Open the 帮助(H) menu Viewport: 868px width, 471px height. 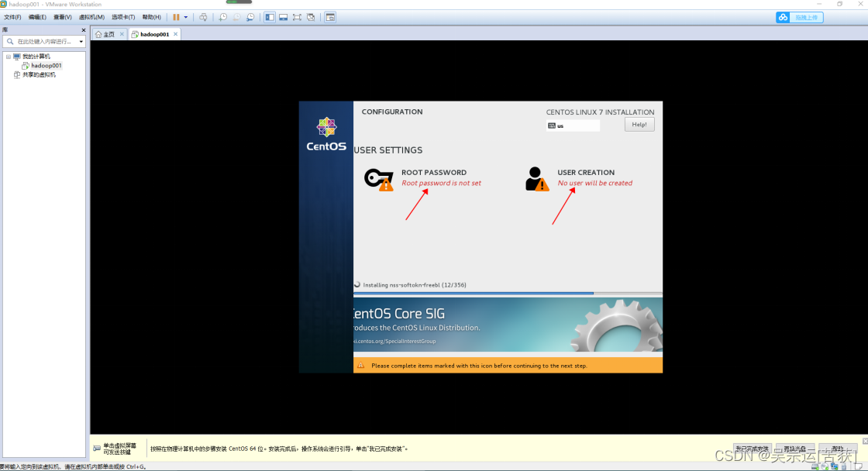pyautogui.click(x=151, y=17)
